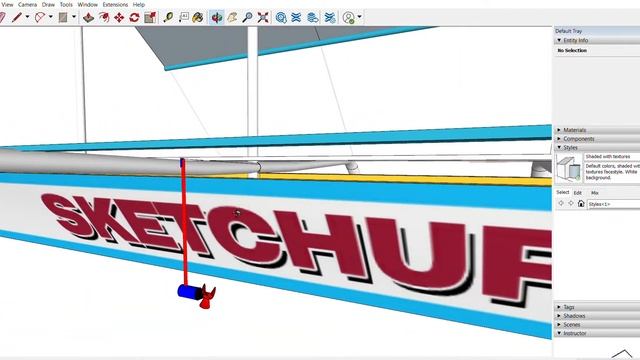The image size is (640, 360).
Task: Click the style name field 'Shaded with textures'
Action: (612, 157)
